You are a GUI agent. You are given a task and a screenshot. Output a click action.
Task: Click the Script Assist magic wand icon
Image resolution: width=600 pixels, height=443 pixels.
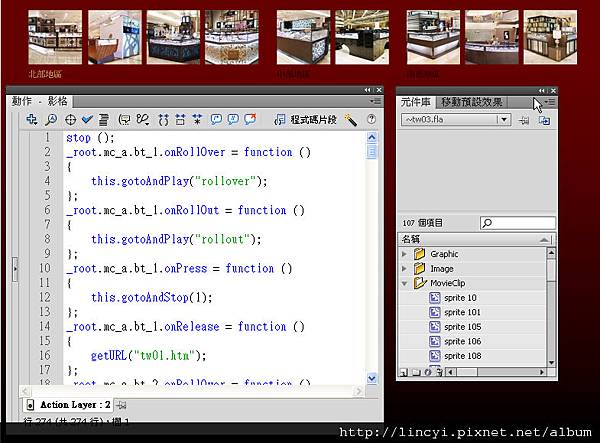point(351,120)
